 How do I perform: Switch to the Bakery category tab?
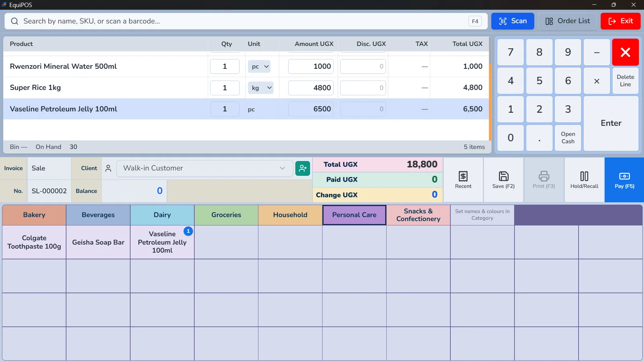tap(34, 215)
